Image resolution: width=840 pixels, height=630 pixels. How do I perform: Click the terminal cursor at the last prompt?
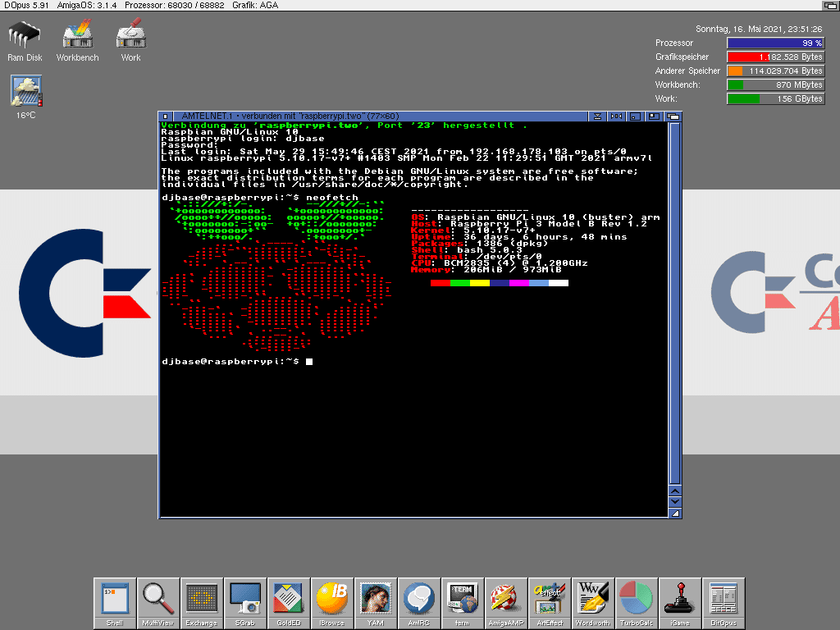[309, 362]
